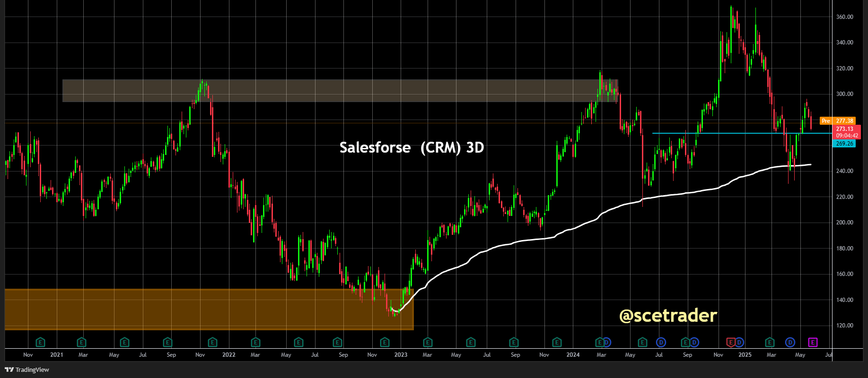Click the 2021 year label on time axis
This screenshot has width=868, height=378.
[x=56, y=355]
